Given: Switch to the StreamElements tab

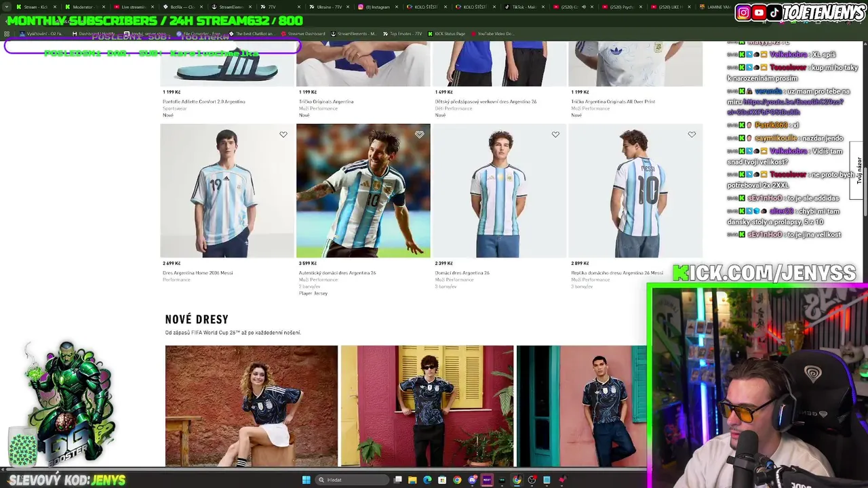Looking at the screenshot, I should tap(231, 7).
